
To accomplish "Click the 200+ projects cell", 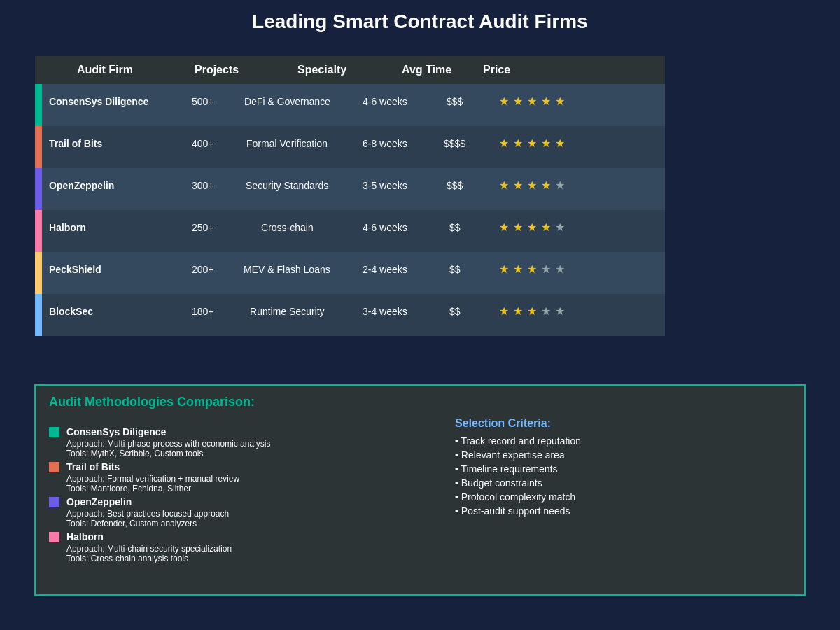I will tap(203, 269).
